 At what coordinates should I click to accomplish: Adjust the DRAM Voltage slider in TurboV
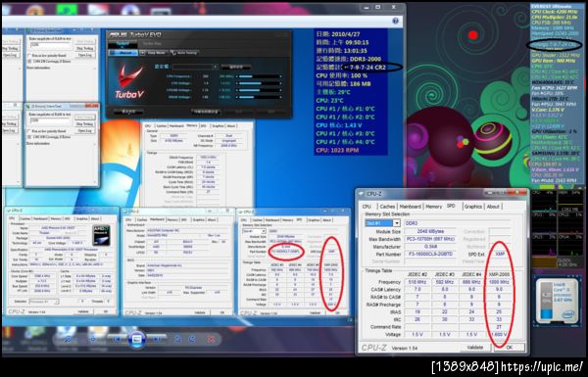coord(259,97)
